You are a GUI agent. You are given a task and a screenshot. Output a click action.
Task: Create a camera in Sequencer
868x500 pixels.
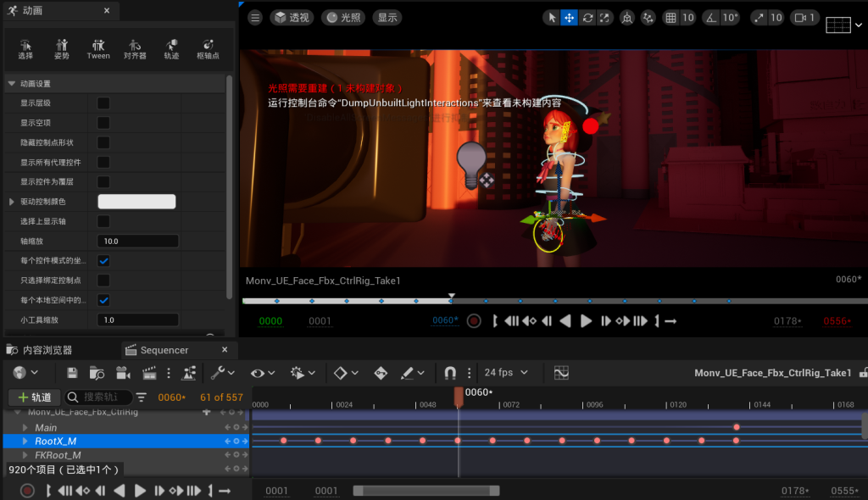(x=123, y=373)
